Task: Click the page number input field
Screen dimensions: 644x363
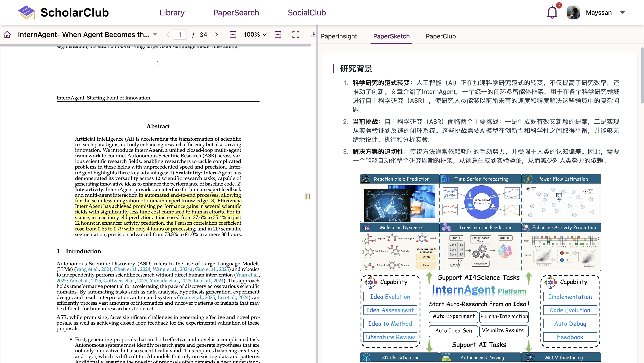Action: coord(180,34)
